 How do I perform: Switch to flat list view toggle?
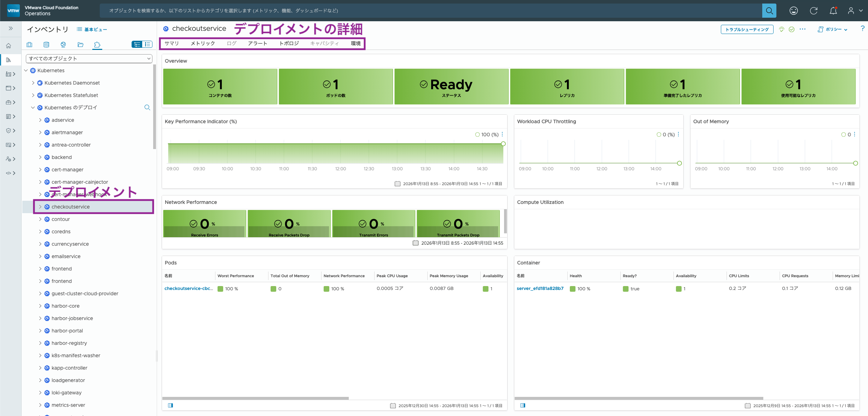[x=147, y=44]
